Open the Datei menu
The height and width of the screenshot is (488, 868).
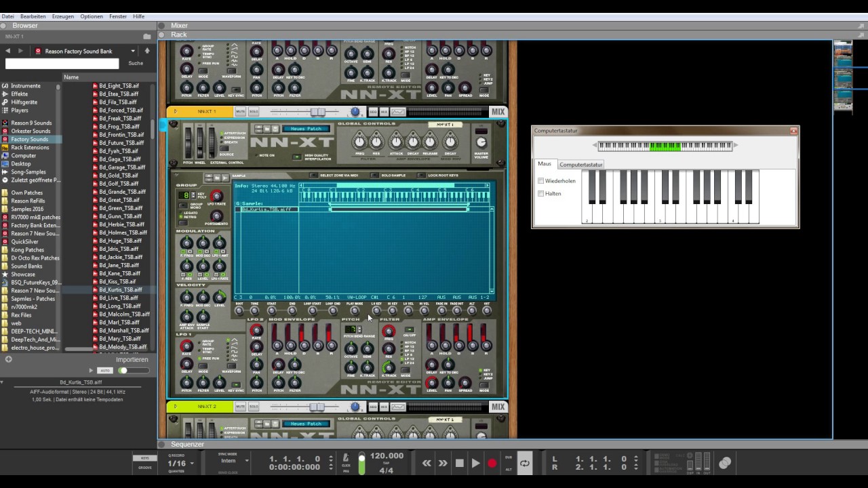pyautogui.click(x=7, y=16)
